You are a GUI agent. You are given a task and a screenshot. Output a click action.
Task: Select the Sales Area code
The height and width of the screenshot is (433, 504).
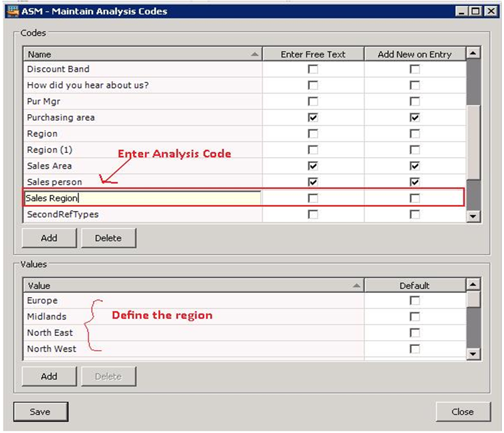click(143, 166)
